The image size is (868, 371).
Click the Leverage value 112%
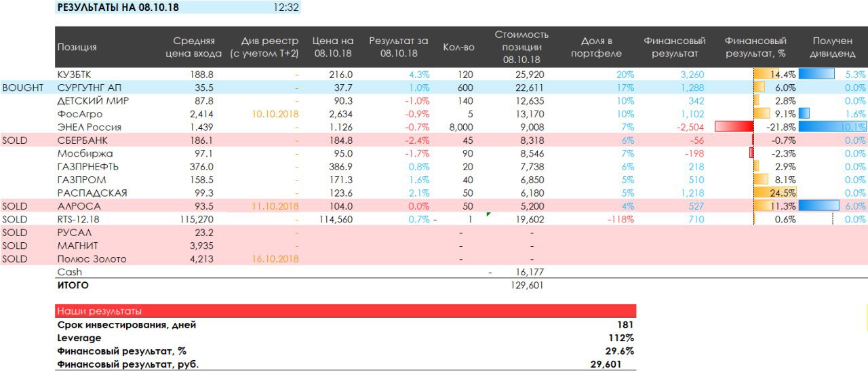pos(621,338)
